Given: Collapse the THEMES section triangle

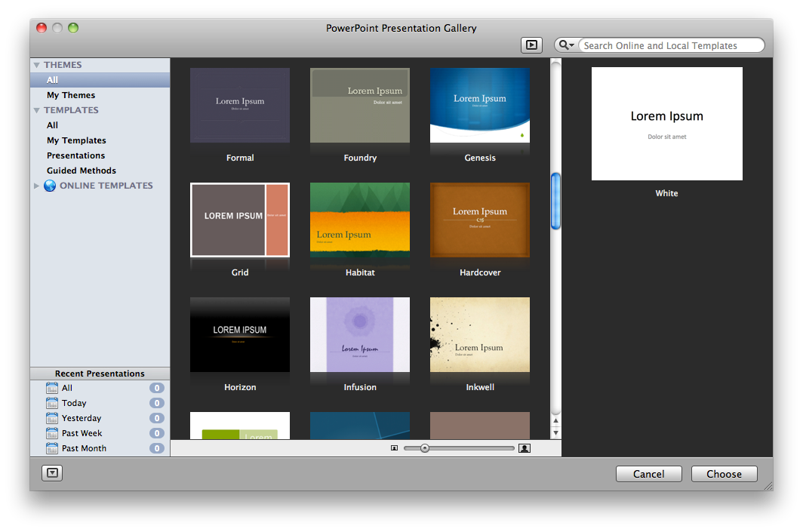Looking at the screenshot, I should (x=36, y=65).
